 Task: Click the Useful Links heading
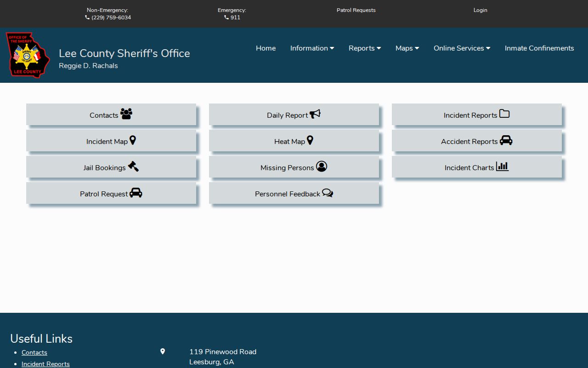click(x=41, y=339)
